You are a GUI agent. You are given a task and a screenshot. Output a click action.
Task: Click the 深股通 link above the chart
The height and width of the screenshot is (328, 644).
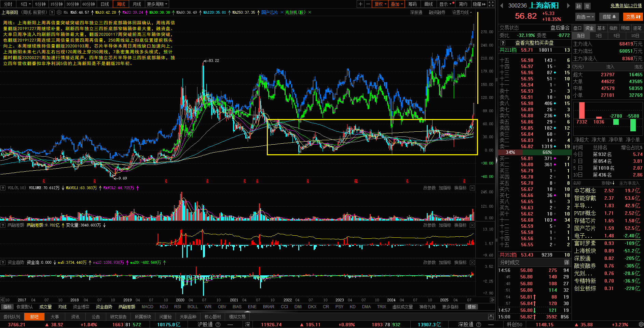(416, 12)
